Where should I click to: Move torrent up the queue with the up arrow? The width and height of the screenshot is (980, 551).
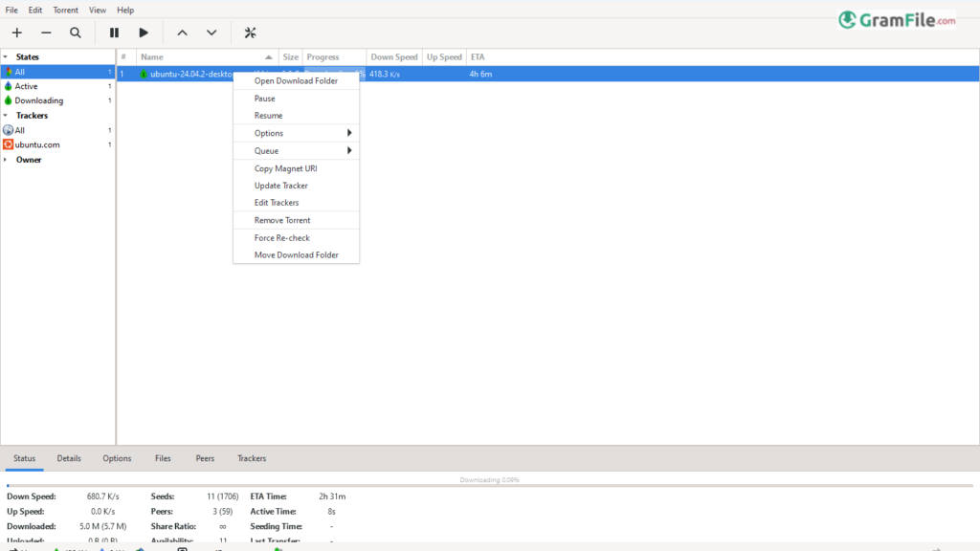182,33
